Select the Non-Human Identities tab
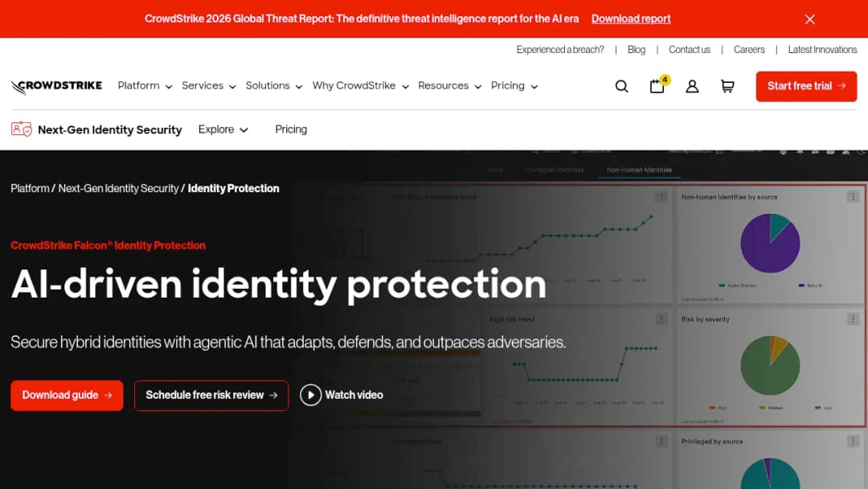 (639, 170)
